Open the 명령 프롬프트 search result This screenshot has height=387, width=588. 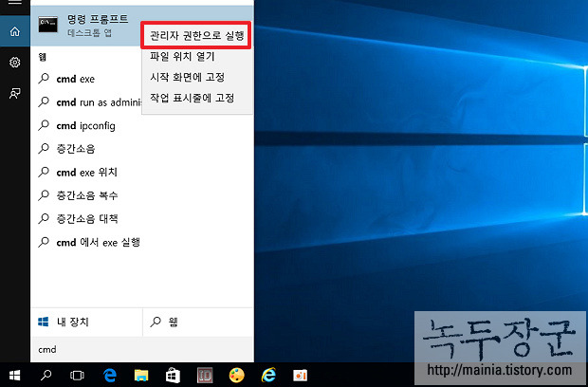142,26
